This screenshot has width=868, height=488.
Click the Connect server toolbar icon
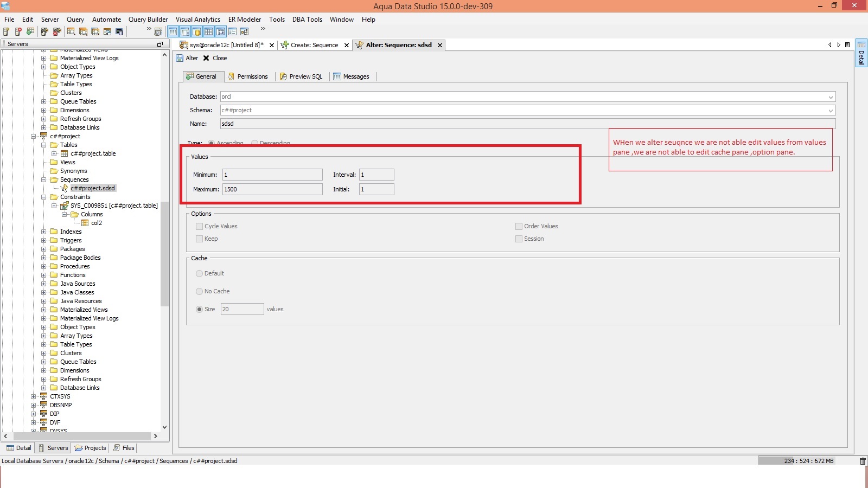pyautogui.click(x=44, y=31)
